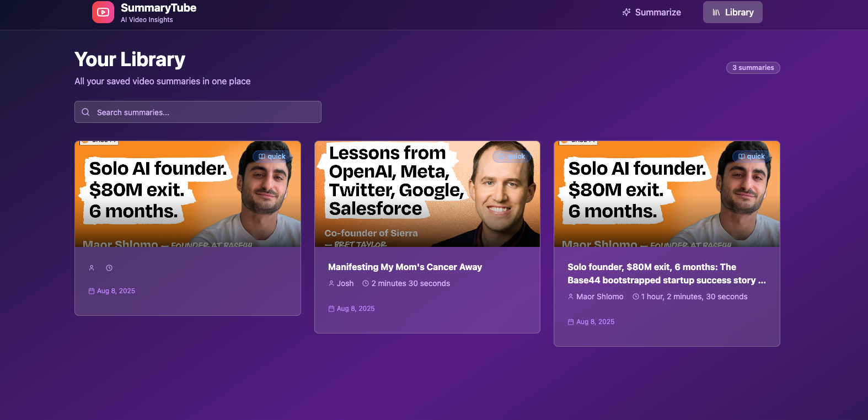Click the clock icon by 2 minutes 30 seconds
This screenshot has height=420, width=868.
tap(366, 283)
